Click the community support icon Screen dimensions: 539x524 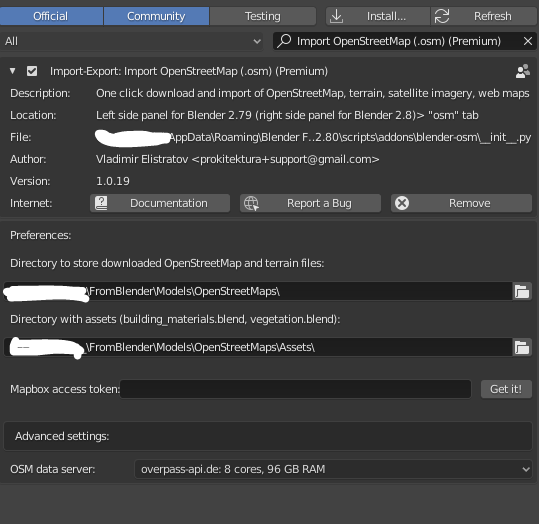(x=522, y=71)
